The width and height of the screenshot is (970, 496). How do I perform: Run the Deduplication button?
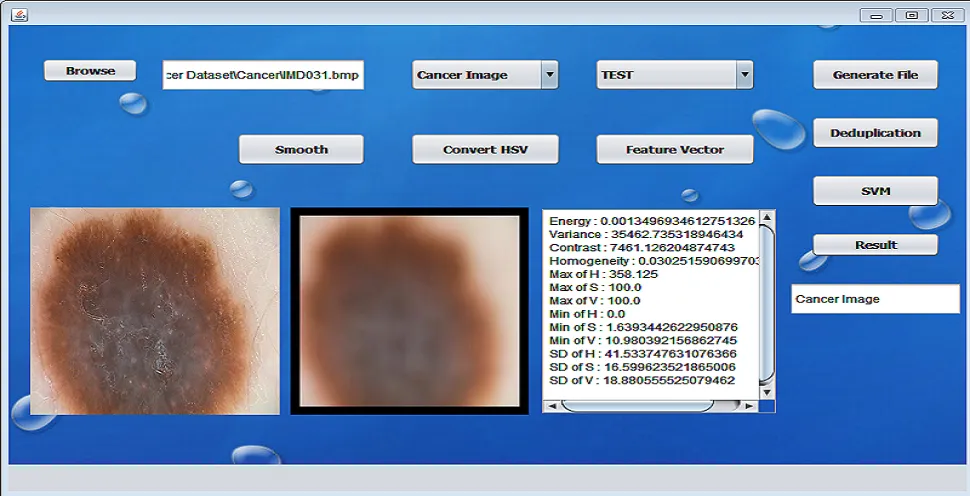coord(875,133)
